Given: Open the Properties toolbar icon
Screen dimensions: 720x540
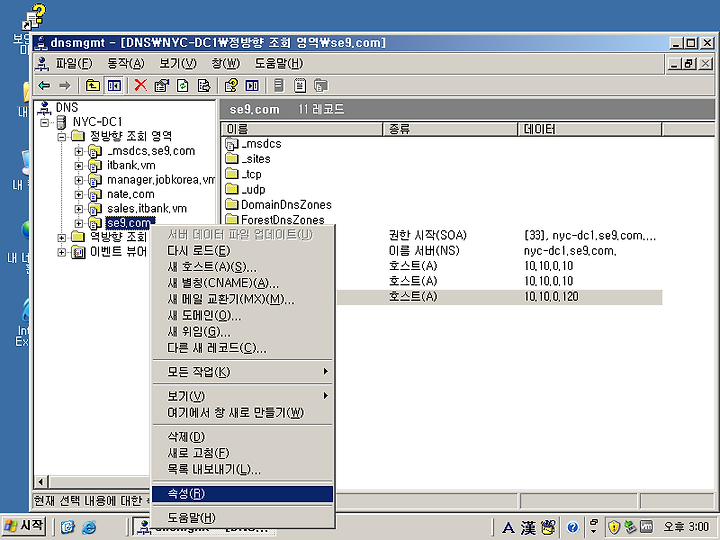Looking at the screenshot, I should pyautogui.click(x=162, y=85).
